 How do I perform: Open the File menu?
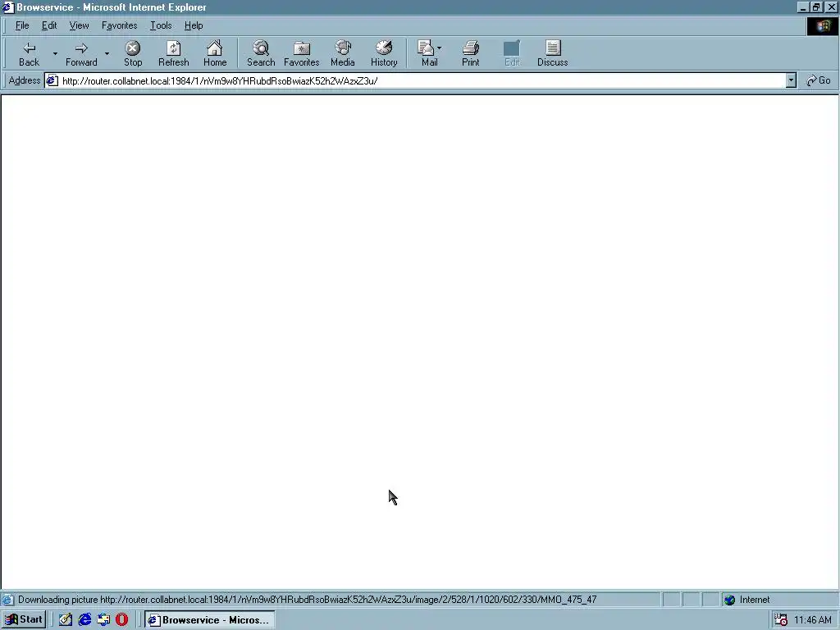[x=22, y=25]
